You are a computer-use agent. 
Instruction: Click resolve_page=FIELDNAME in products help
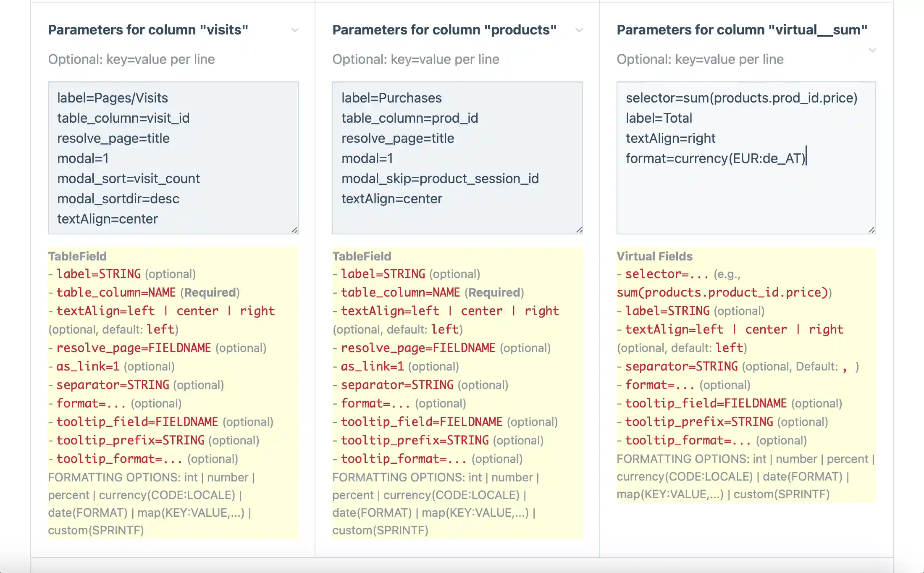coord(418,348)
